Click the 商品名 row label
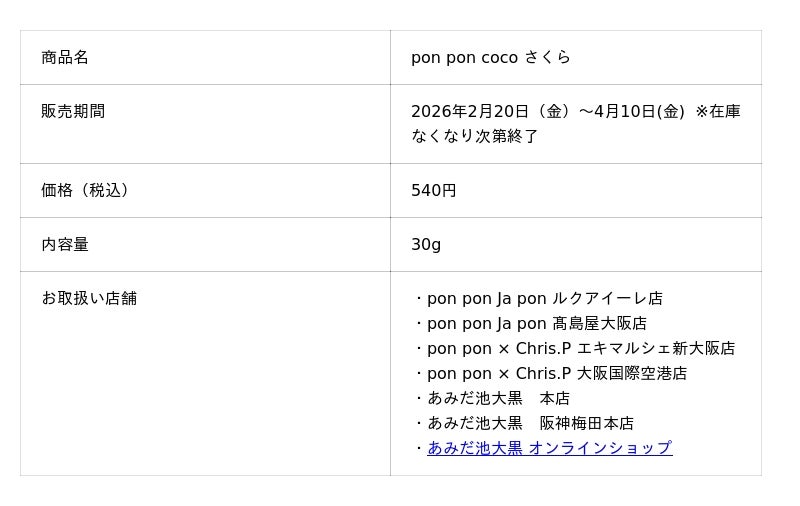800x506 pixels. [65, 57]
